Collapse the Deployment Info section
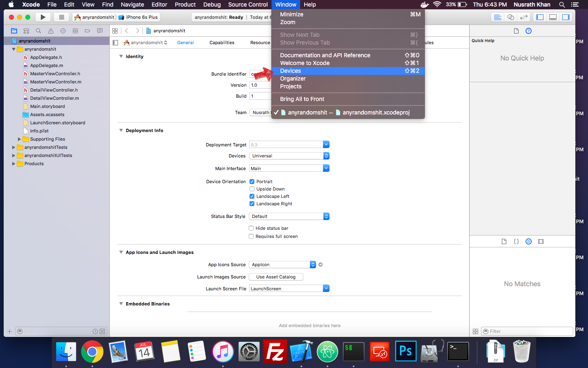The width and height of the screenshot is (588, 368). (121, 130)
